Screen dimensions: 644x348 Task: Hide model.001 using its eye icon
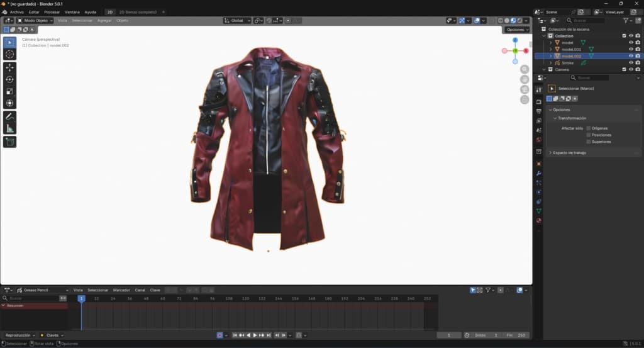click(x=631, y=49)
